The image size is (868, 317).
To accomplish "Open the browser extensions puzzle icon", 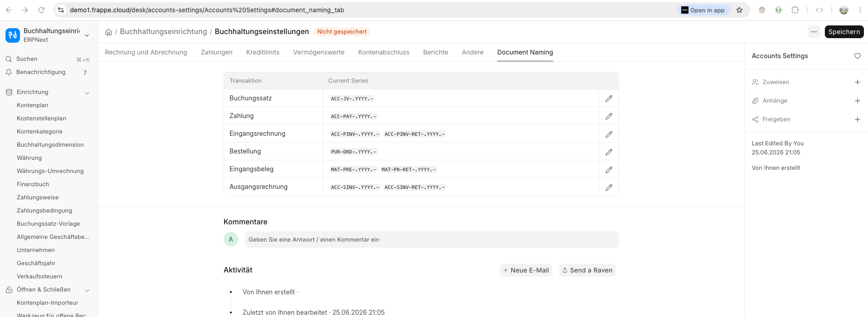I will coord(795,10).
